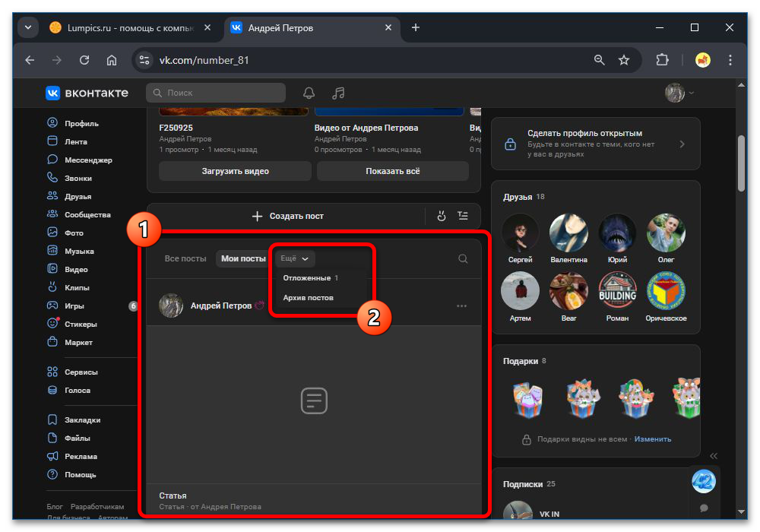Open Chrome three-dot menu
Image resolution: width=760 pixels, height=532 pixels.
(x=730, y=60)
